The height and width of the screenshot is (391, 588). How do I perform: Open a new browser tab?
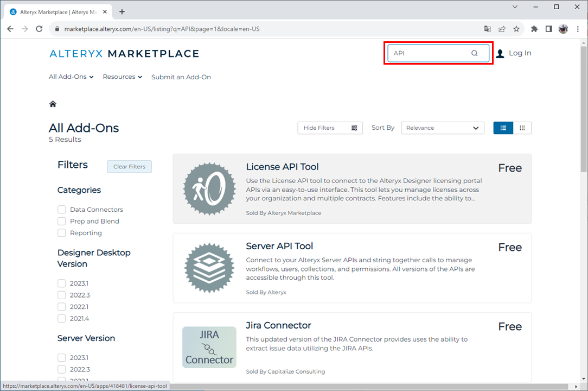(122, 11)
